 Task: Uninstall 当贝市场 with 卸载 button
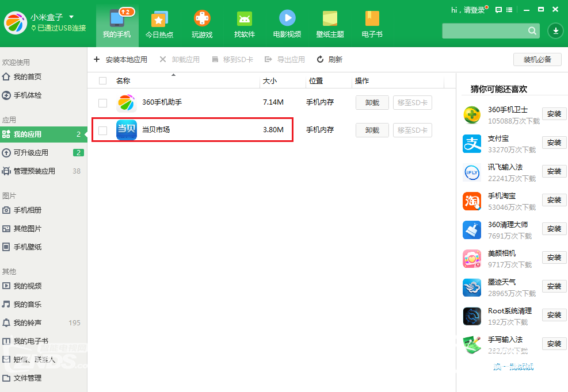point(372,130)
